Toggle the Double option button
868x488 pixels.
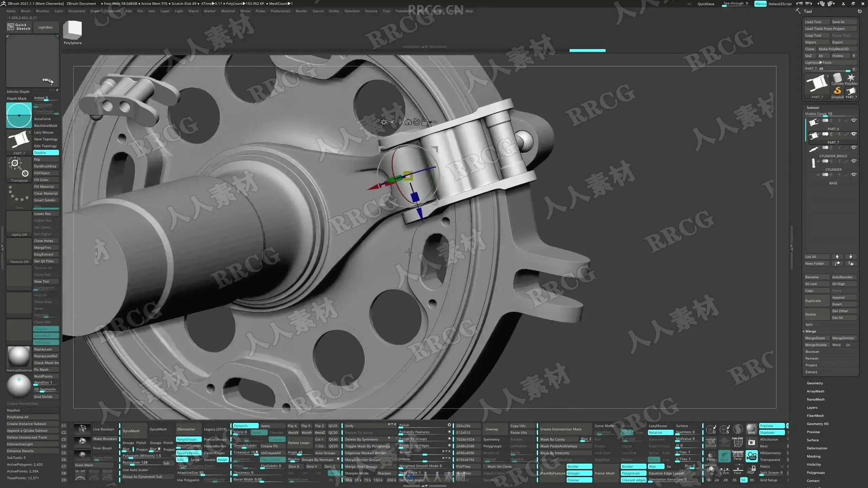46,153
